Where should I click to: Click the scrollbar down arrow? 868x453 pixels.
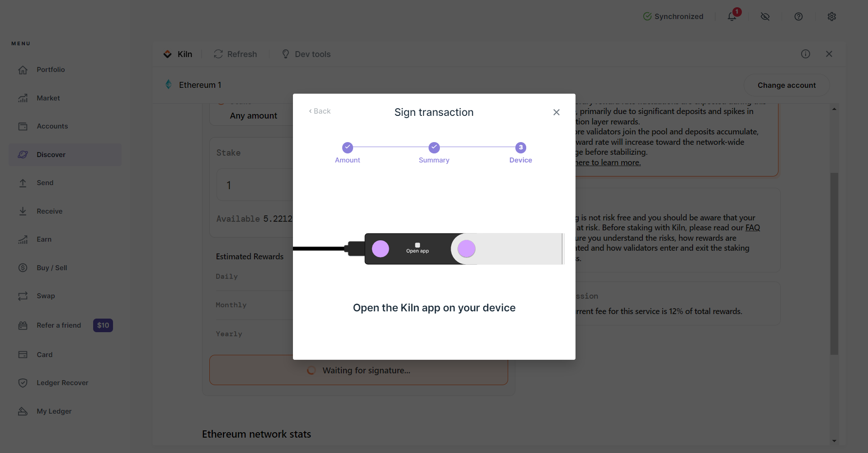834,441
